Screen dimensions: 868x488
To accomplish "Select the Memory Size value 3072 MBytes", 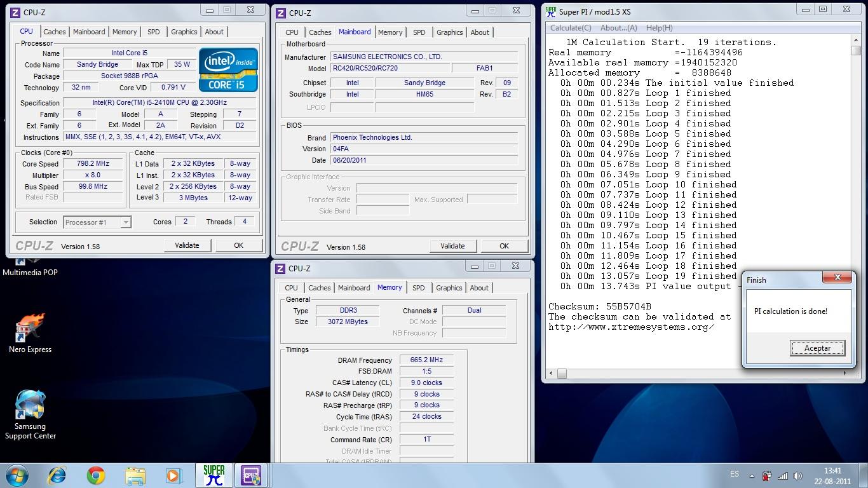I will point(348,322).
